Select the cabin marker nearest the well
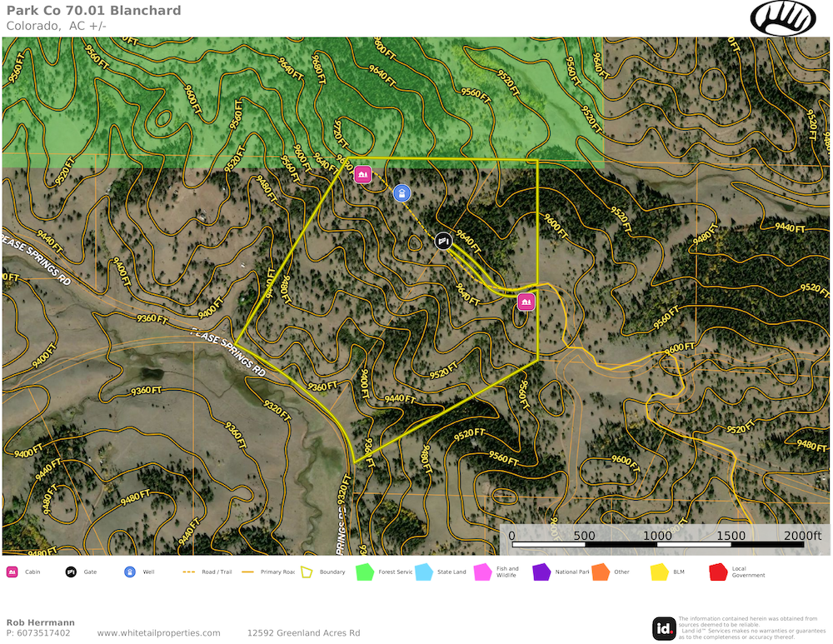 362,174
